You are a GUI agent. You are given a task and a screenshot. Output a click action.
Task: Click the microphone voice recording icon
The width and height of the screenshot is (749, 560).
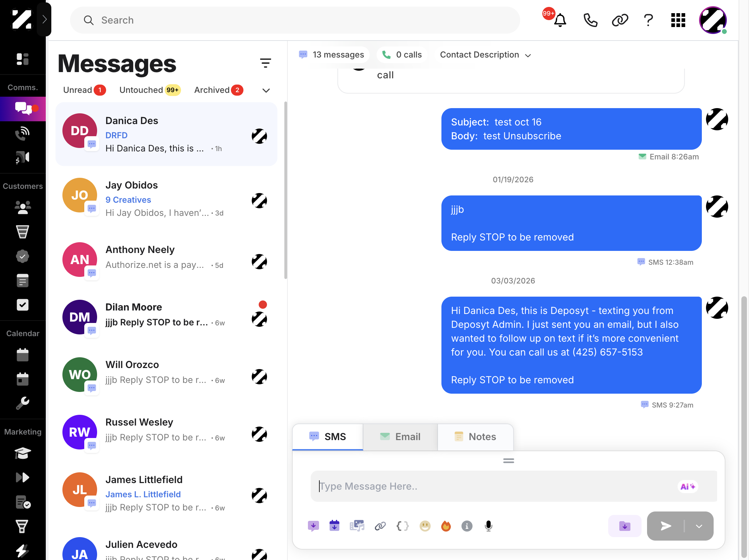(488, 526)
